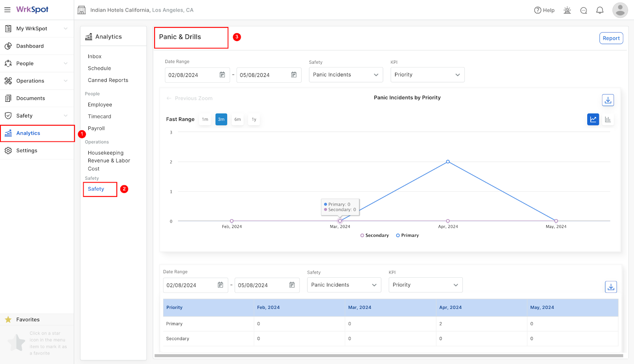The width and height of the screenshot is (634, 364).
Task: Select the 1m fast range
Action: coord(205,119)
